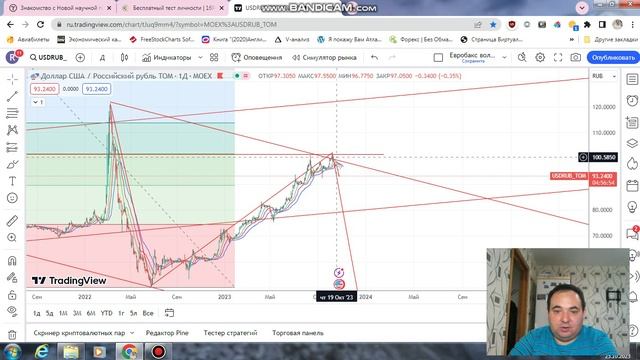The height and width of the screenshot is (360, 640).
Task: Select the brush drawing tool
Action: point(12,164)
